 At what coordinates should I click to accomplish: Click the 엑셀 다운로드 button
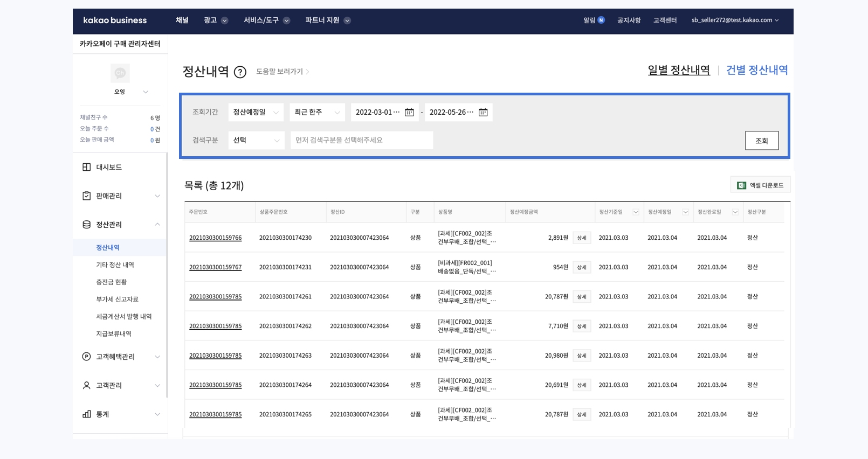point(760,185)
